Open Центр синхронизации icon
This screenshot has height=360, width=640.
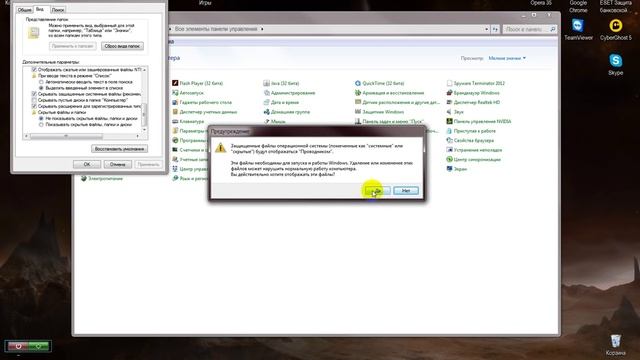(x=473, y=160)
